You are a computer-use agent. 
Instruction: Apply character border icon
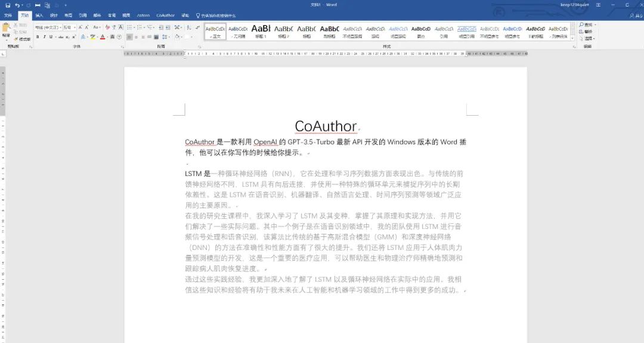(x=120, y=27)
